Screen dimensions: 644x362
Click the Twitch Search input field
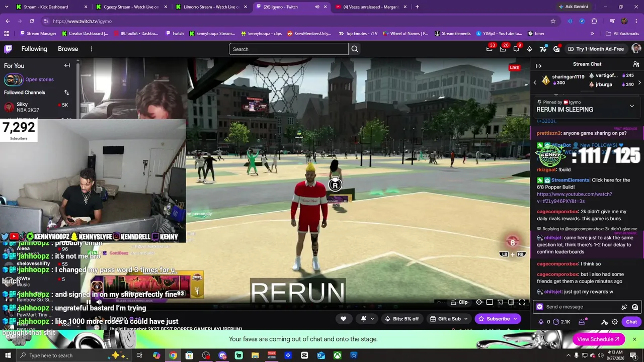(288, 49)
